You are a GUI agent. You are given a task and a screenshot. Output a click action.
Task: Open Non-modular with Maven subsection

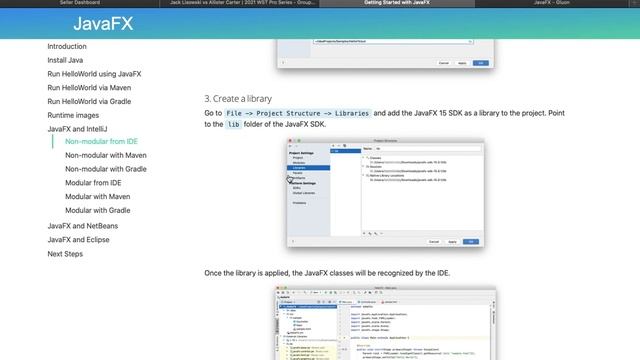click(x=106, y=156)
